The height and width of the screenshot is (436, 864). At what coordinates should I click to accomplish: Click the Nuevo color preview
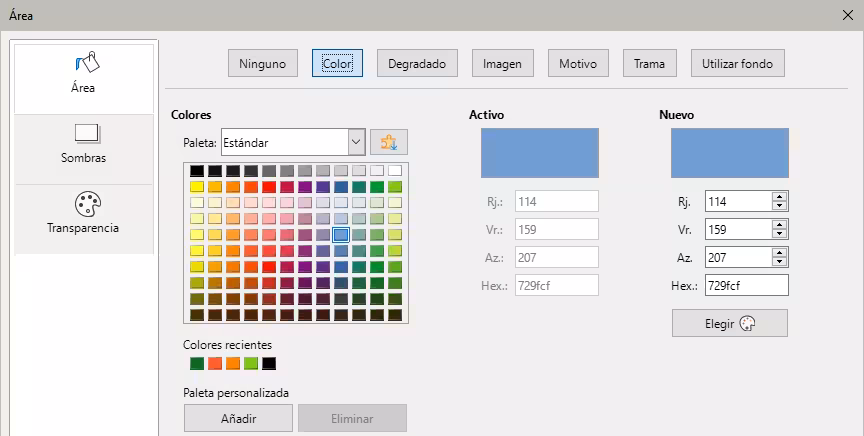tap(730, 153)
